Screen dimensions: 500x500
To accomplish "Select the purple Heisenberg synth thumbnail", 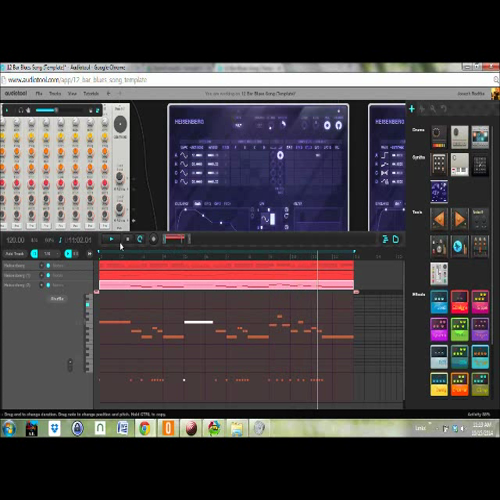I will tap(439, 192).
